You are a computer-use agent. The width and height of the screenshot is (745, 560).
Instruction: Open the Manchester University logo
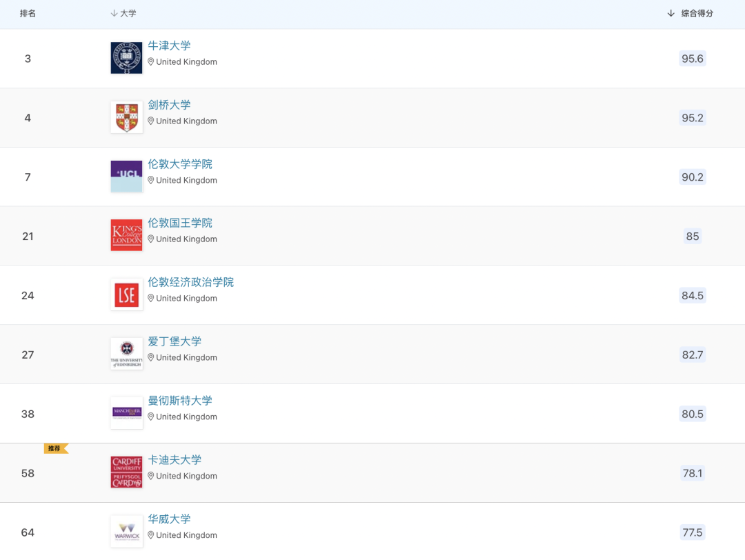(126, 412)
